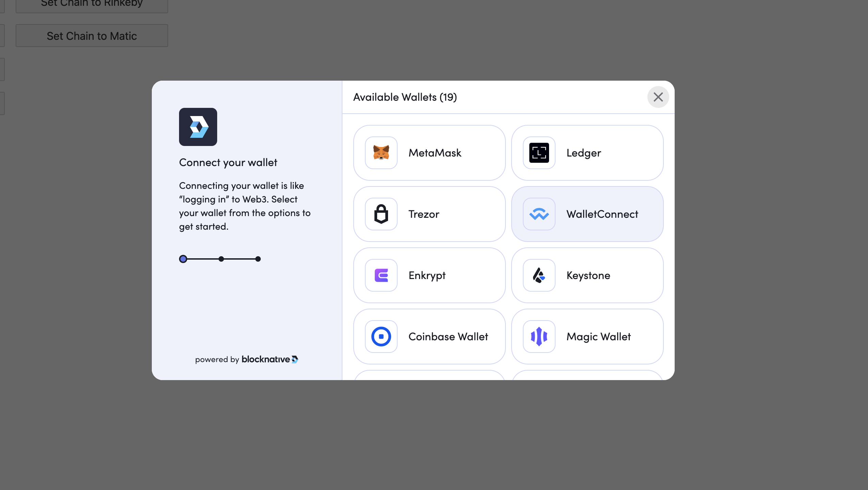The width and height of the screenshot is (868, 490).
Task: Click the Magic Wallet logo icon
Action: click(539, 337)
